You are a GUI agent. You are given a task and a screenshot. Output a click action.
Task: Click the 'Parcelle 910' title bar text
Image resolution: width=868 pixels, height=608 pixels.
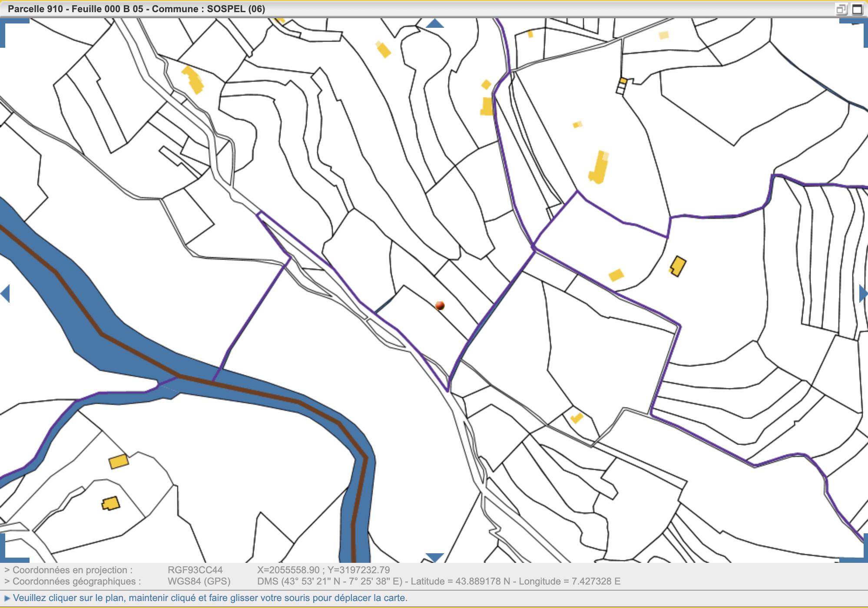click(35, 9)
